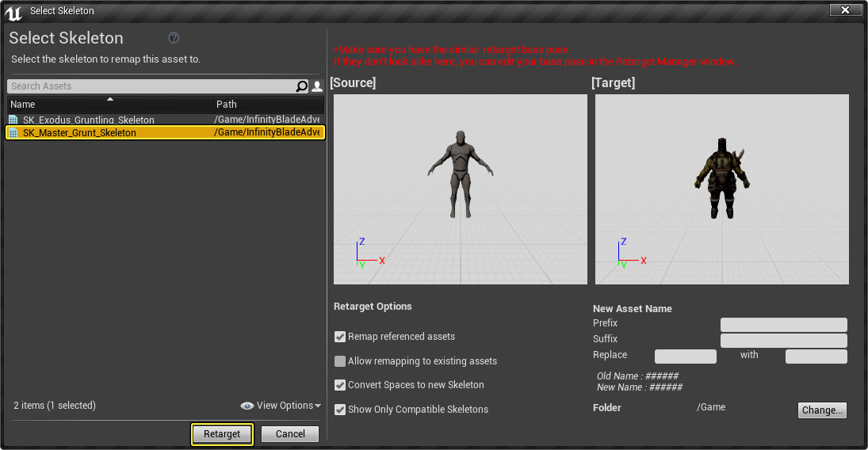Click the SK_Master_Grunt_Skeleton asset icon
This screenshot has height=450, width=868.
(x=13, y=133)
